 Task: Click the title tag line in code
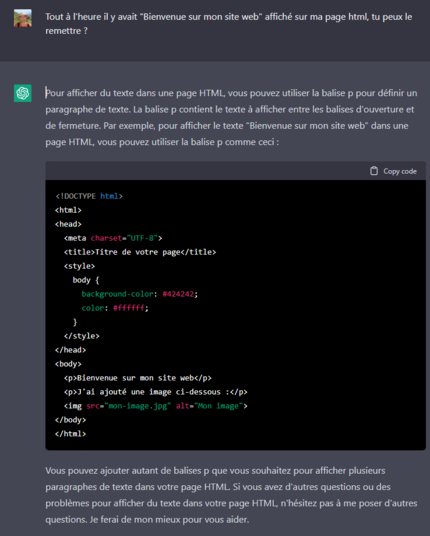pyautogui.click(x=140, y=252)
